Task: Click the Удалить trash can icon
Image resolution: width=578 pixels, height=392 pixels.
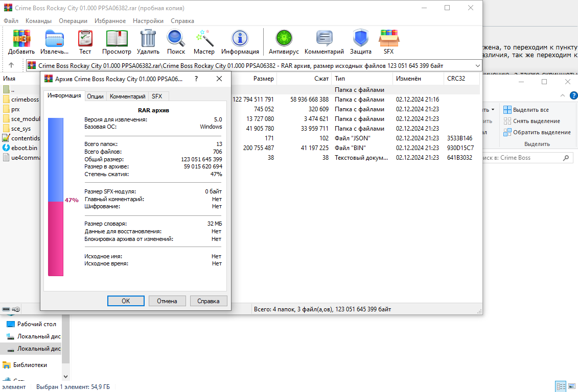Action: coord(148,39)
